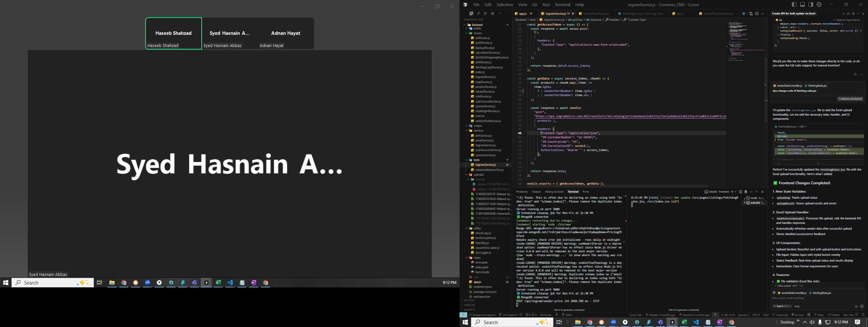
Task: Open the Selection menu
Action: coord(505,5)
